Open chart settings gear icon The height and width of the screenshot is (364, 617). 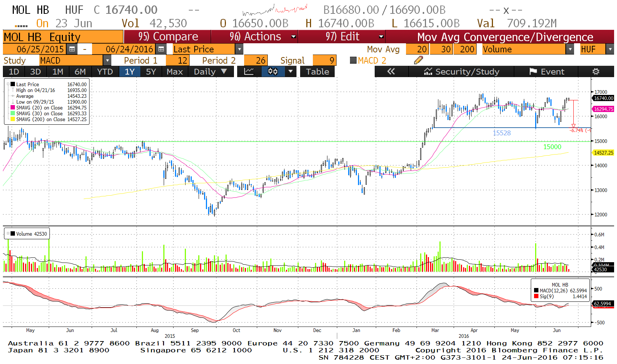[x=596, y=72]
